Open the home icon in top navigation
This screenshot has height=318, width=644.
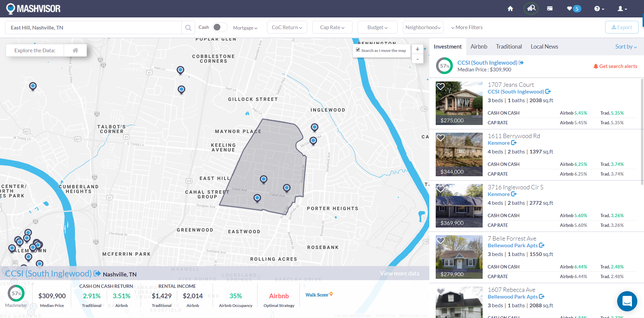pos(510,9)
